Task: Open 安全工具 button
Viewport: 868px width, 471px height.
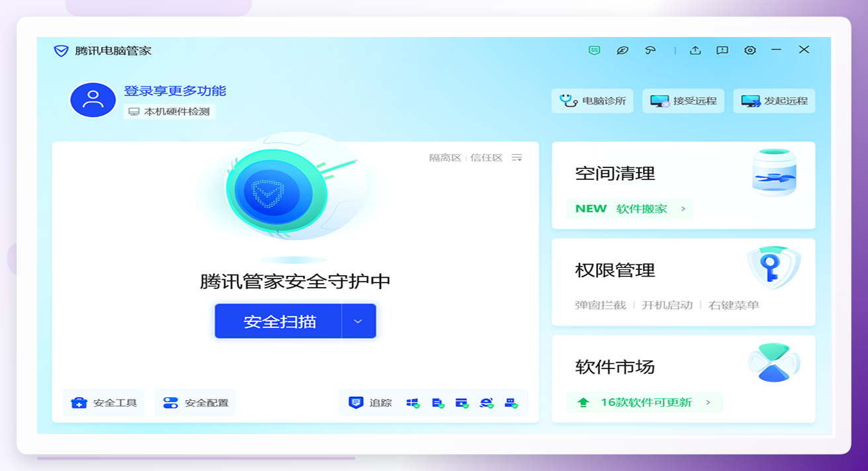Action: pyautogui.click(x=104, y=403)
